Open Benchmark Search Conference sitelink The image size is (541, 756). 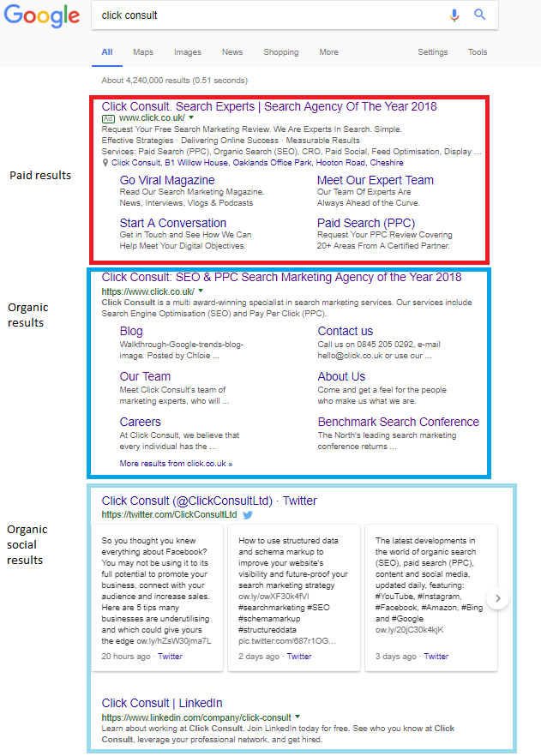(x=399, y=422)
